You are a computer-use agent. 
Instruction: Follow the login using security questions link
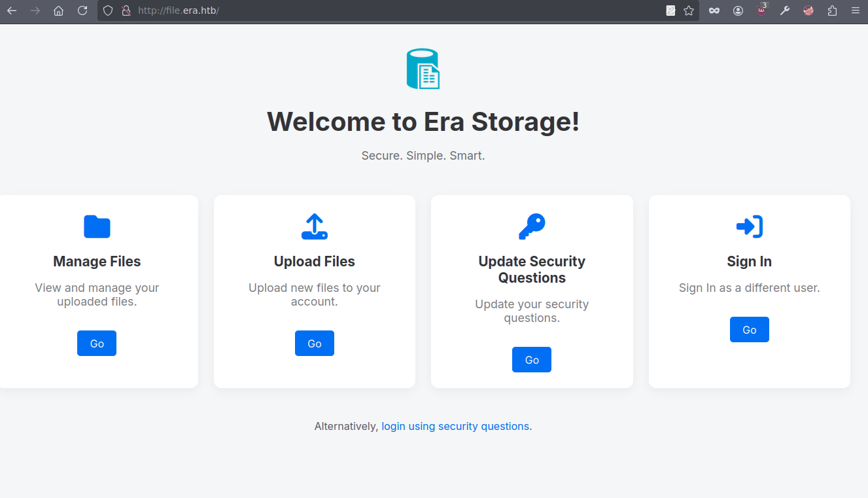(x=455, y=426)
